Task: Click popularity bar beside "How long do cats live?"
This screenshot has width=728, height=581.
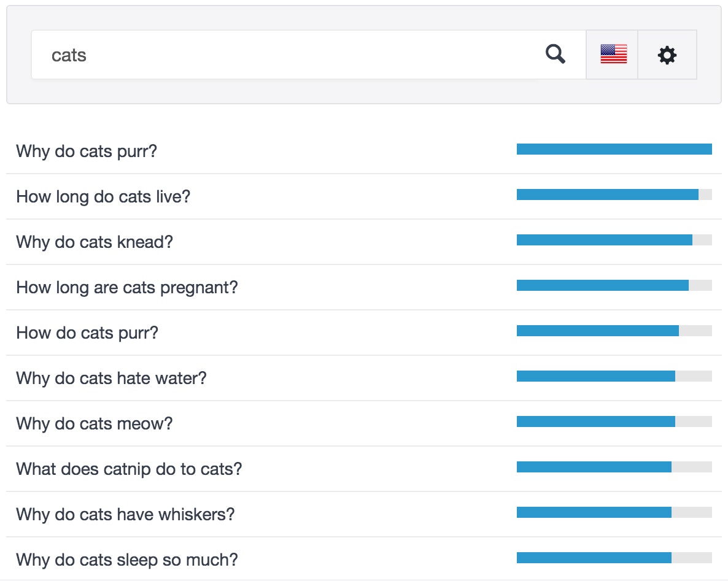Action: (x=614, y=194)
